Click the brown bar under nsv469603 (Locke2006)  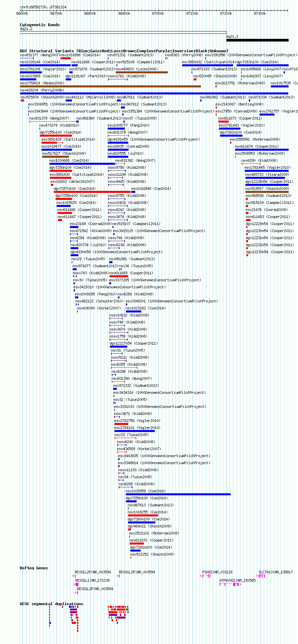click(x=142, y=72)
